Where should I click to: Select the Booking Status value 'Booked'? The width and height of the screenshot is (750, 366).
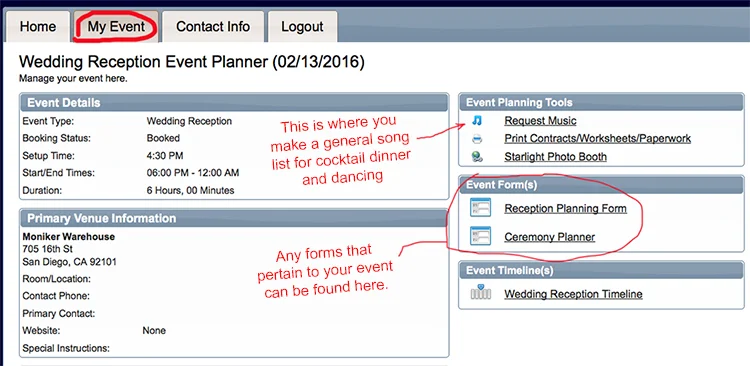(163, 138)
